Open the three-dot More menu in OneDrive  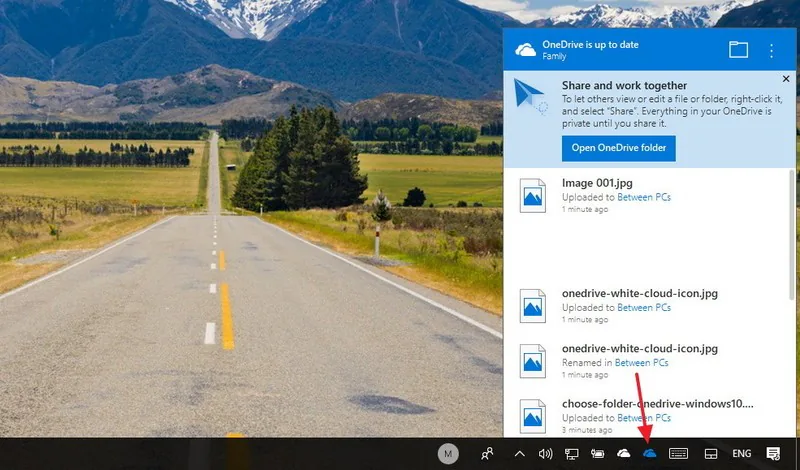771,50
